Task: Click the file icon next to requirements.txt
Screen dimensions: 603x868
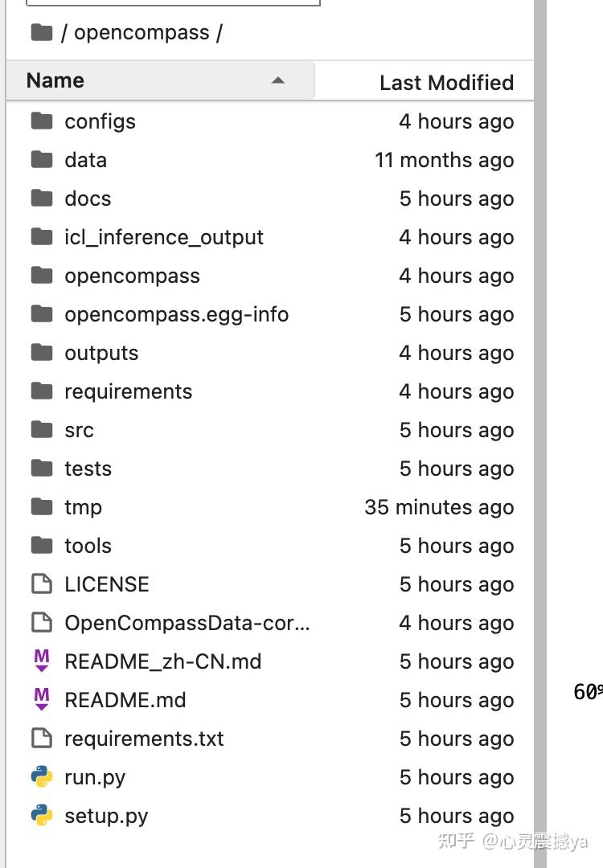Action: (x=43, y=738)
